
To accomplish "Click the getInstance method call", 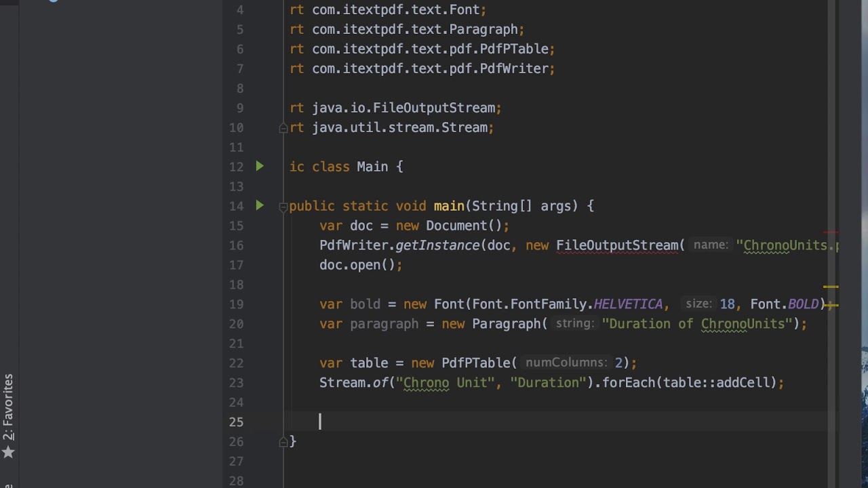I will pos(438,245).
